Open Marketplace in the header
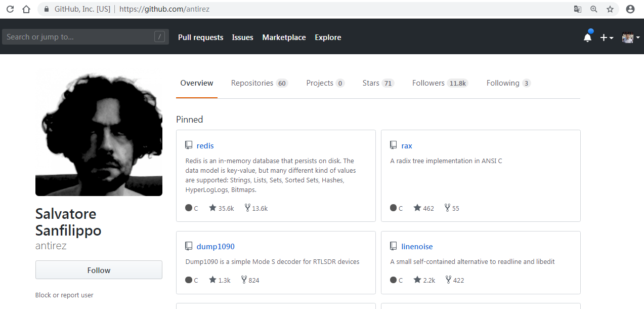Viewport: 644px width, 309px height. pos(284,37)
